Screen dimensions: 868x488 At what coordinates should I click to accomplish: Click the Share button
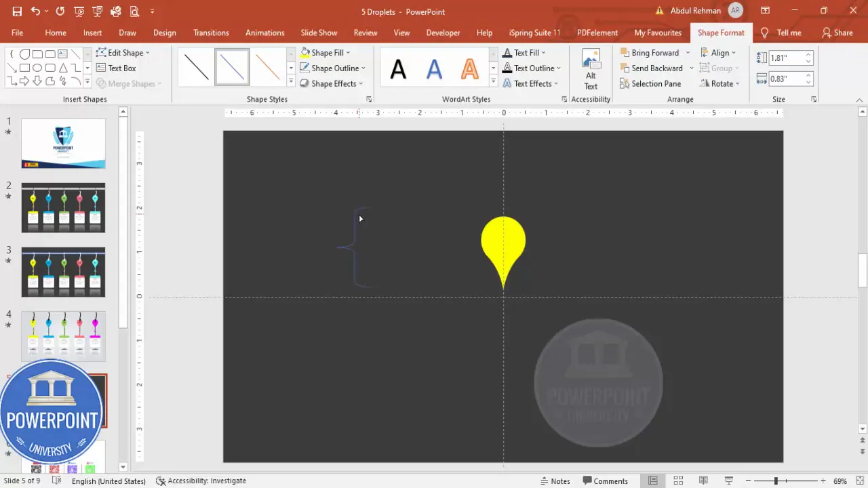pyautogui.click(x=837, y=33)
